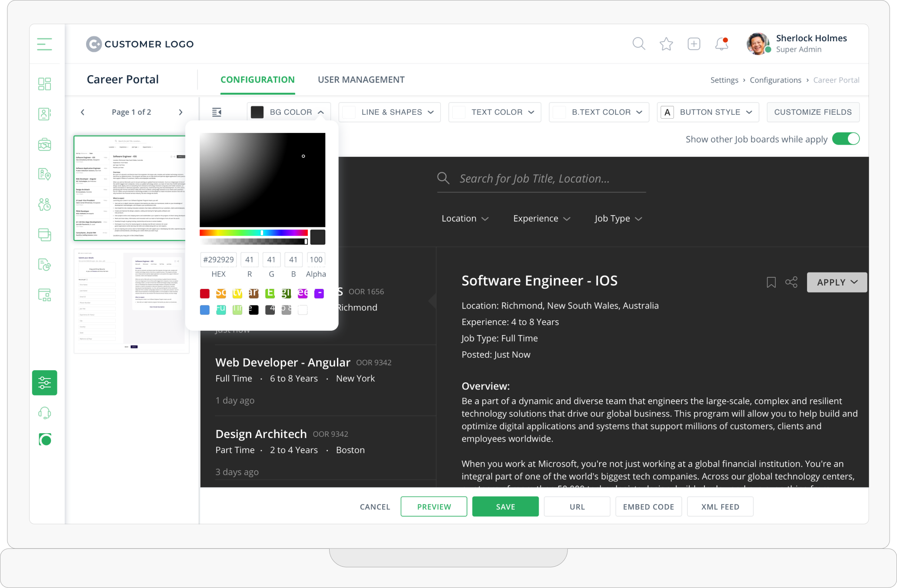Select the Configuration tab
The height and width of the screenshot is (588, 897).
click(257, 80)
